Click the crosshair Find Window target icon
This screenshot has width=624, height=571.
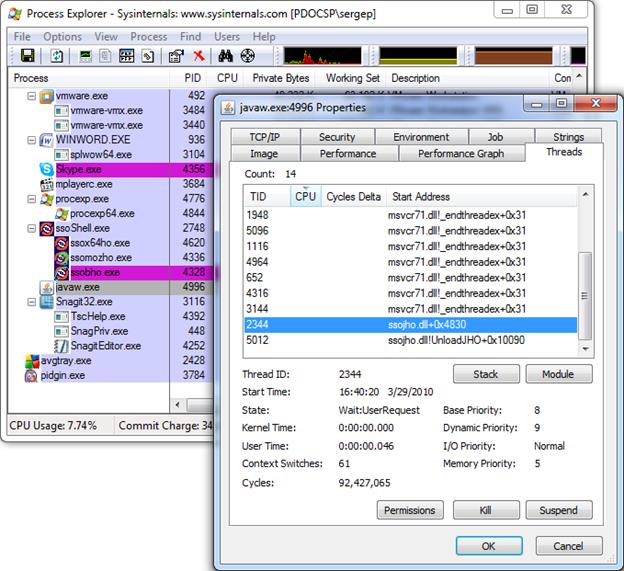(248, 56)
